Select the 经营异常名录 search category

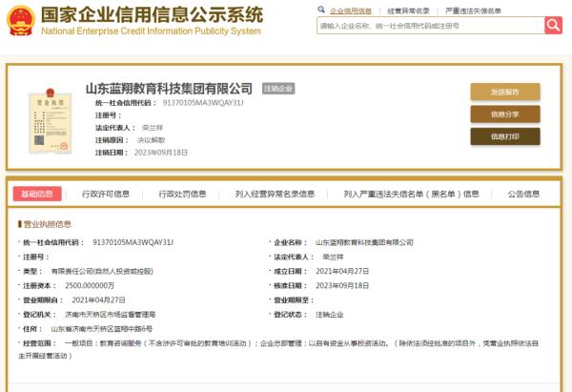(x=408, y=10)
